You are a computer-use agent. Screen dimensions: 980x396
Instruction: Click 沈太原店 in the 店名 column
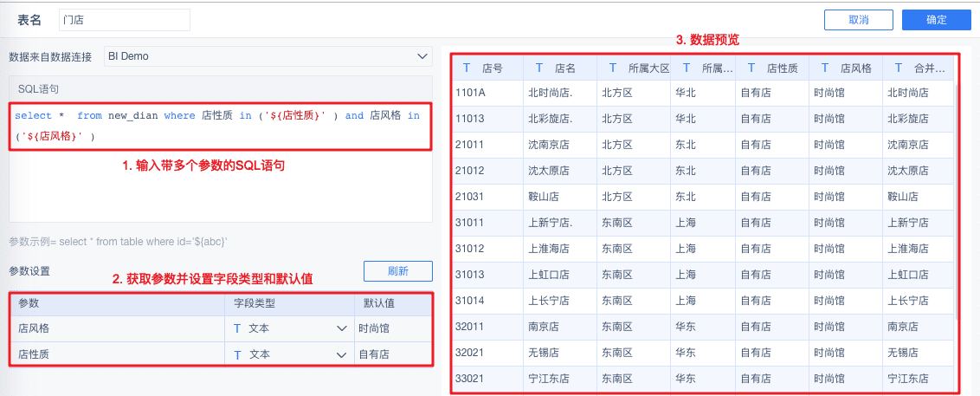click(x=560, y=171)
